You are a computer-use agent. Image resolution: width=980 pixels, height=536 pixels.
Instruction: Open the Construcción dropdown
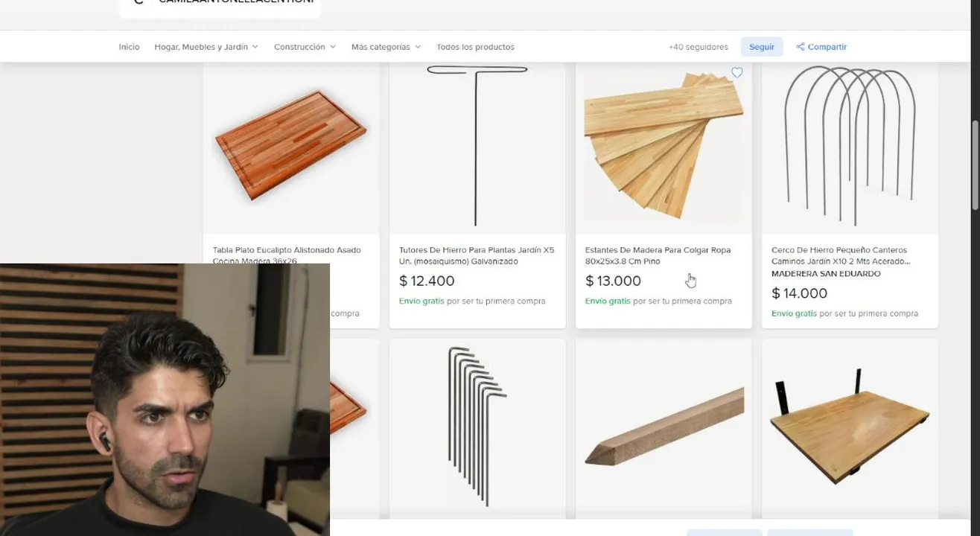[305, 47]
